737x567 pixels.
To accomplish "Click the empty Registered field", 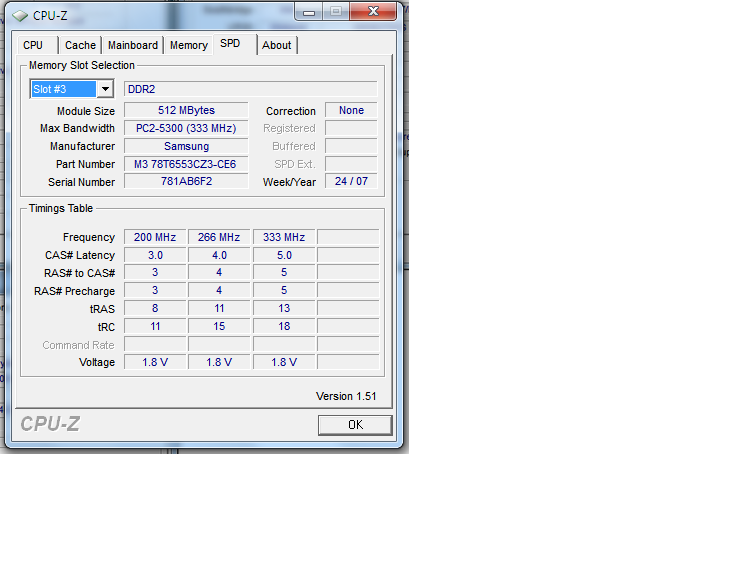I will [x=351, y=128].
